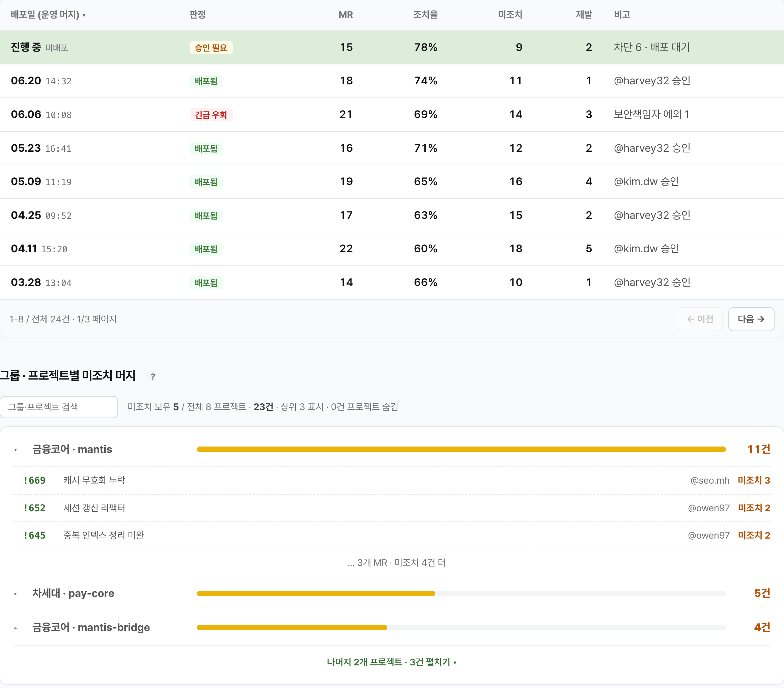This screenshot has height=688, width=784.
Task: Open merge request !645
Action: tap(35, 535)
